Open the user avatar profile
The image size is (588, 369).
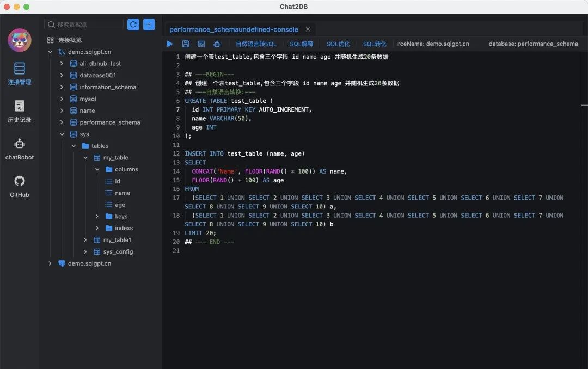(x=20, y=40)
